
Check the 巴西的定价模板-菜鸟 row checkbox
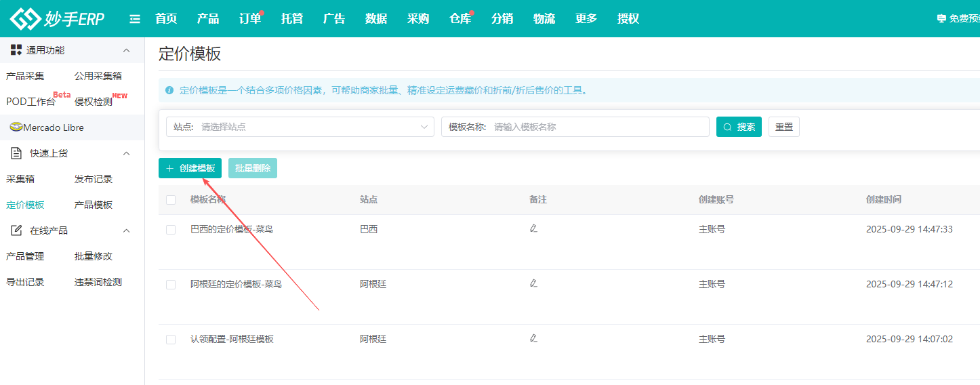coord(171,230)
